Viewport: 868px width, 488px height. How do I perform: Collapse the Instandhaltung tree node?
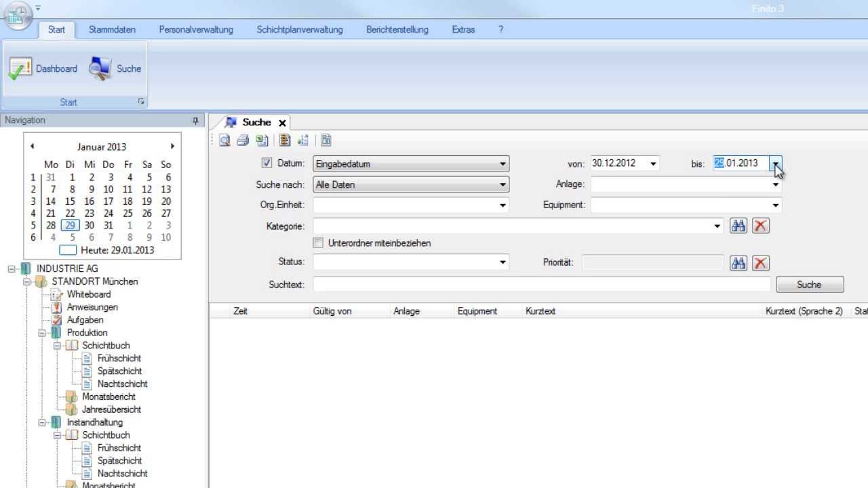pyautogui.click(x=42, y=422)
